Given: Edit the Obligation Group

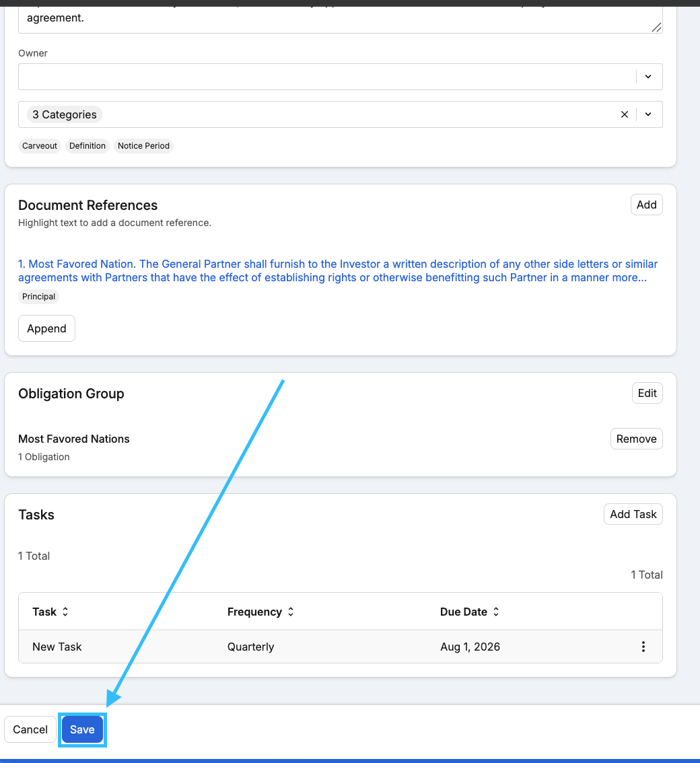Looking at the screenshot, I should pos(647,393).
